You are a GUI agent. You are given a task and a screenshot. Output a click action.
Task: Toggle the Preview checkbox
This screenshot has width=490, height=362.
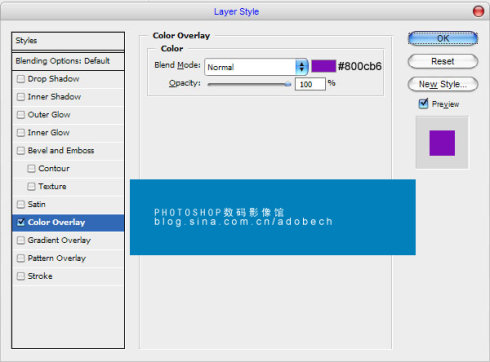point(423,104)
